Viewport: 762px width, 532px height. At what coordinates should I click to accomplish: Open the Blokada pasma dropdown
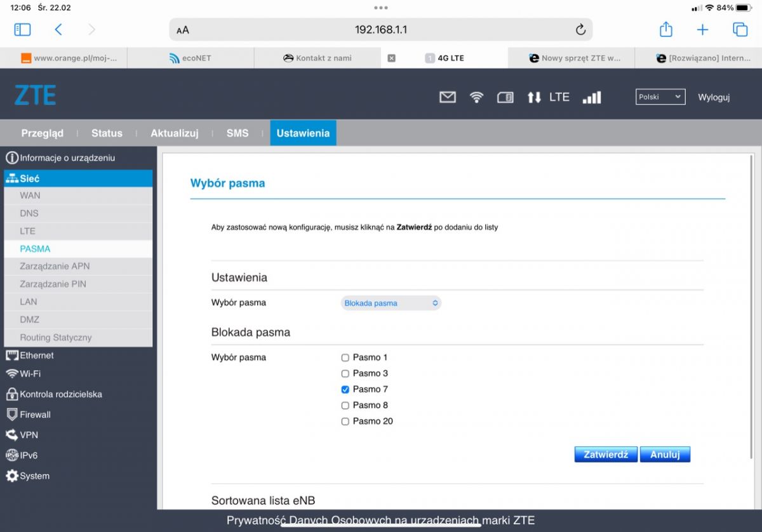point(391,303)
